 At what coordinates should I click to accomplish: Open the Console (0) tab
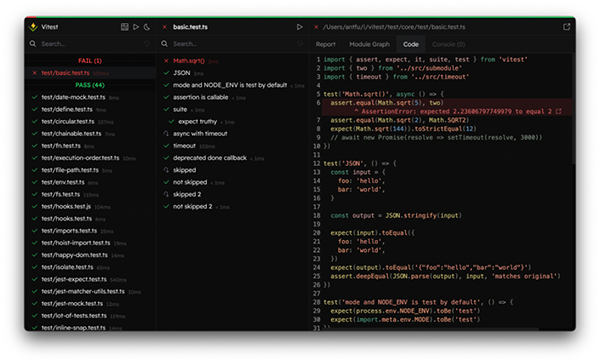click(448, 44)
